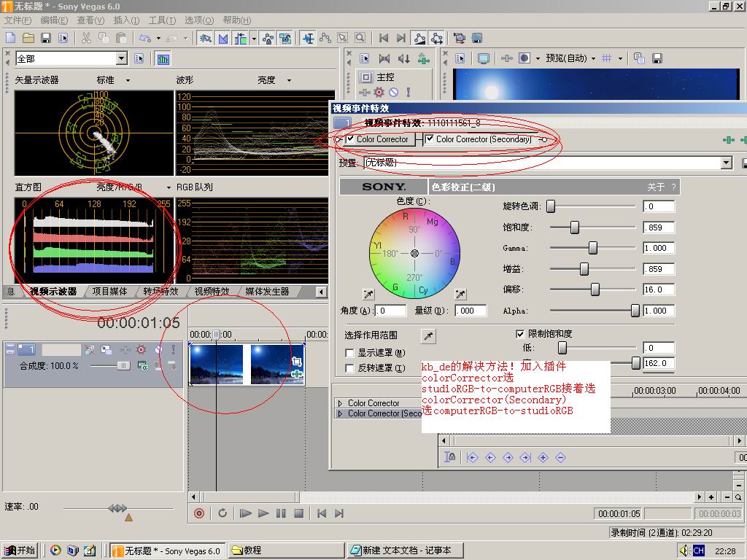Open the 文件(F) menu
The width and height of the screenshot is (747, 560).
coord(18,20)
